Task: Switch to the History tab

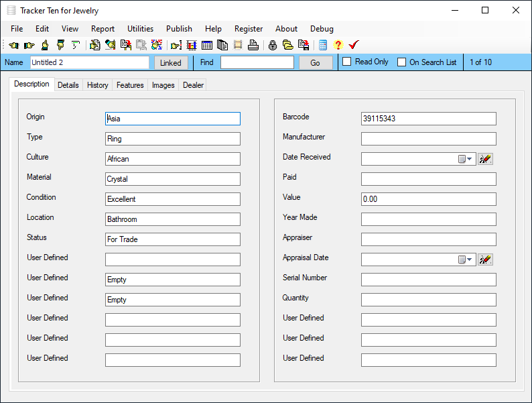Action: tap(98, 85)
